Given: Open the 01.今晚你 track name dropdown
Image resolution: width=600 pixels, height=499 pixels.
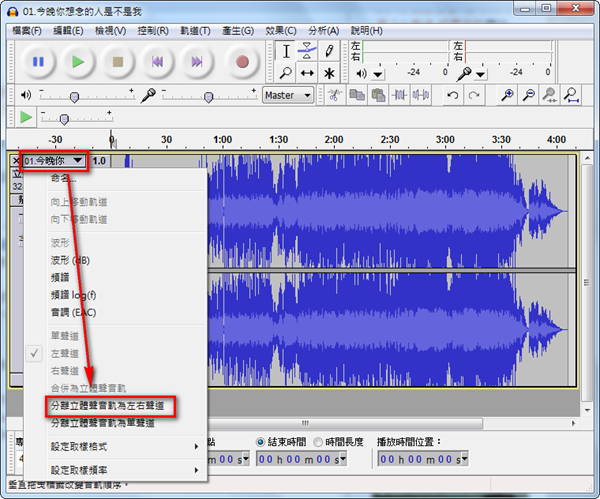Looking at the screenshot, I should 56,160.
